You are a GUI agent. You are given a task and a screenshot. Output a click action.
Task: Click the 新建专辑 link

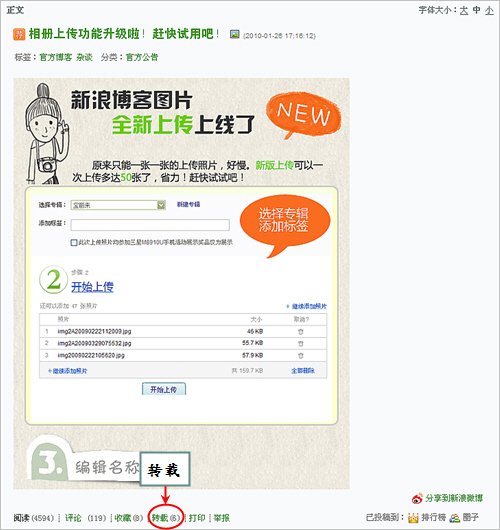click(x=188, y=204)
